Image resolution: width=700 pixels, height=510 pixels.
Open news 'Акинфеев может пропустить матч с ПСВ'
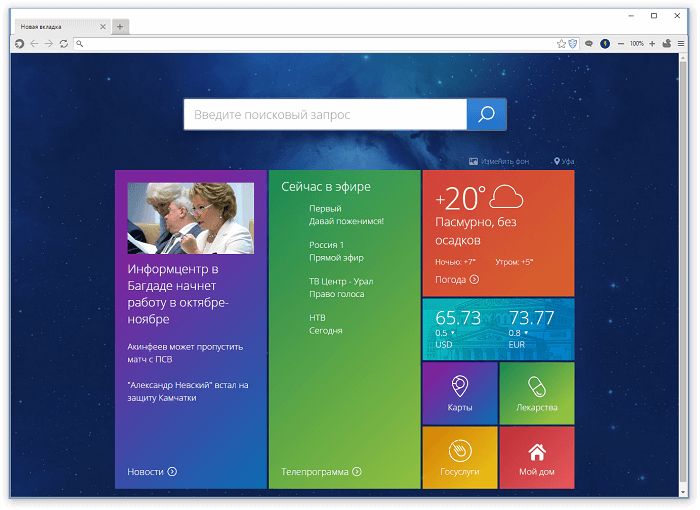click(185, 353)
